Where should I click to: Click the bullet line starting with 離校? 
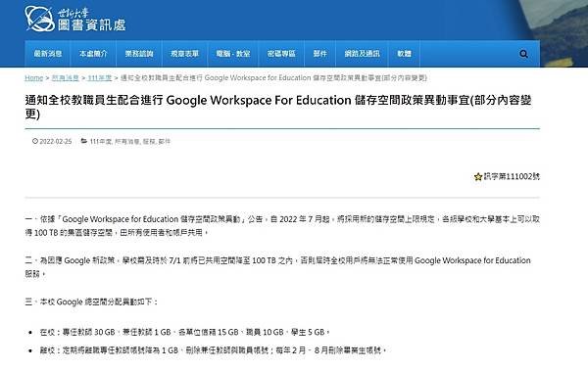213,350
